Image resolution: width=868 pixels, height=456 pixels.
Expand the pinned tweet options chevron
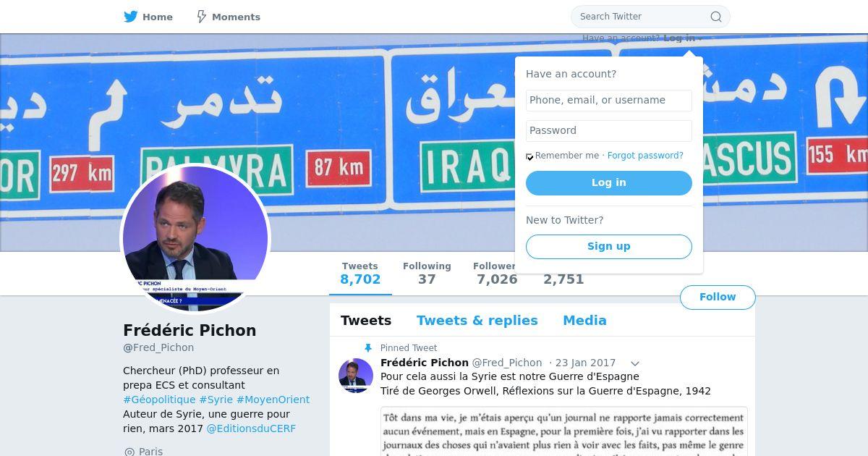[634, 363]
